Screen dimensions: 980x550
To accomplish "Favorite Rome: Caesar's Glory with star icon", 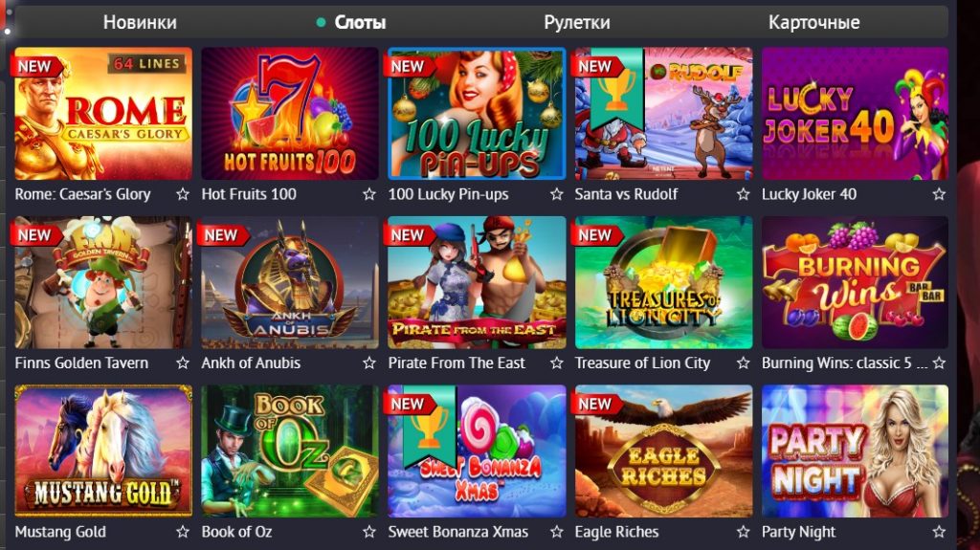I will click(x=183, y=194).
